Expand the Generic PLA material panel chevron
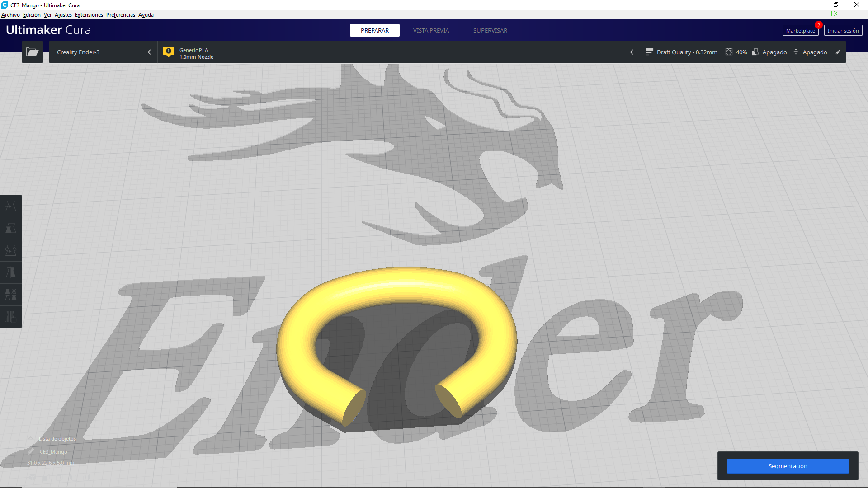868x488 pixels. [x=632, y=52]
